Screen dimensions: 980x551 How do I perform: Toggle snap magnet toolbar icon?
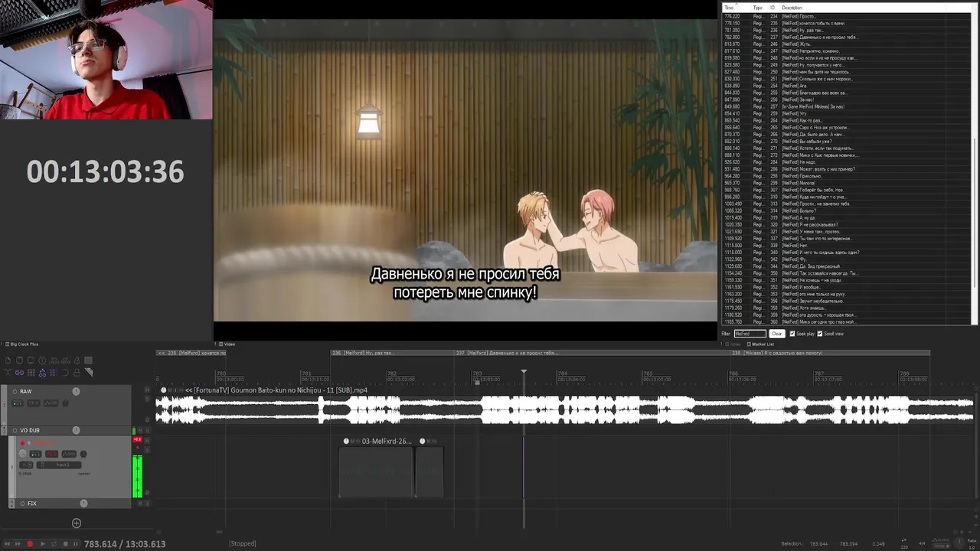(65, 373)
